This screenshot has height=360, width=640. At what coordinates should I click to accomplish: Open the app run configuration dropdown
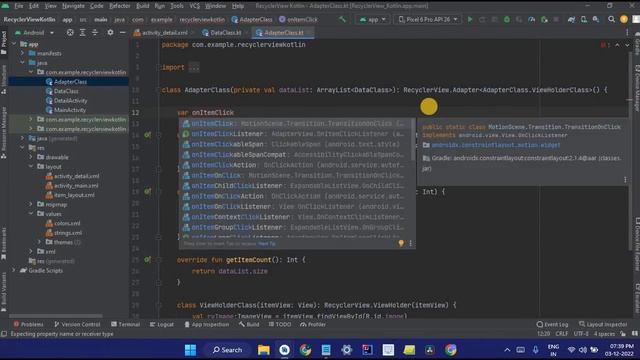(373, 19)
